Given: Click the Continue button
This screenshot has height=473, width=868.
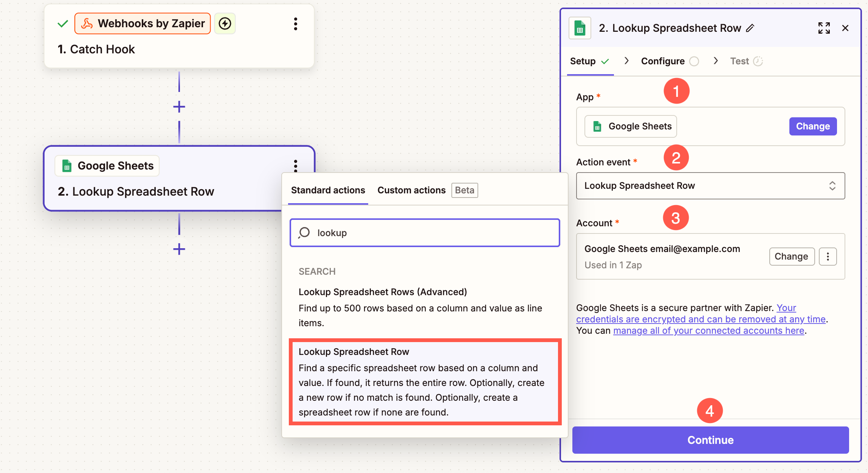Looking at the screenshot, I should (x=711, y=440).
